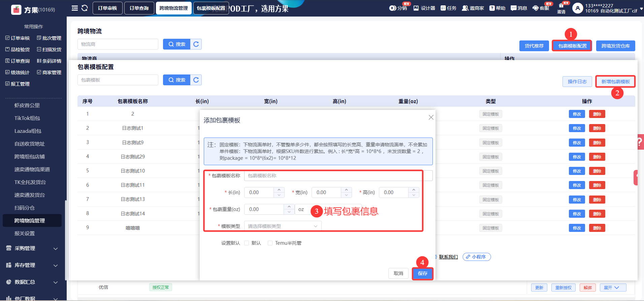Check the 消息 messages

click(519, 8)
